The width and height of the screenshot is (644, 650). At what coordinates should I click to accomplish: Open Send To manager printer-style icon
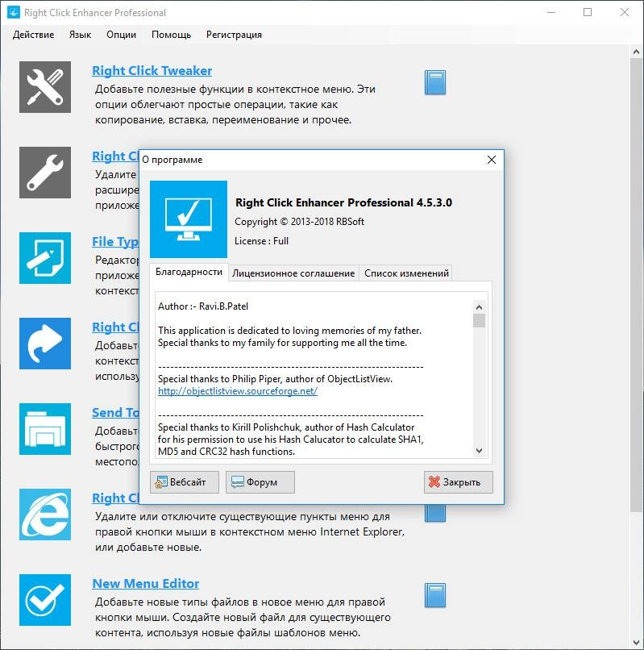pyautogui.click(x=45, y=429)
